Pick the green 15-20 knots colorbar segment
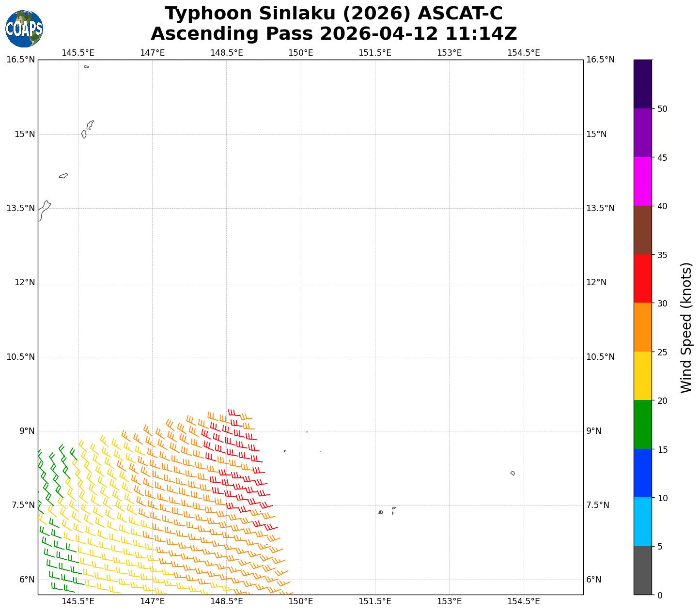This screenshot has height=612, width=700. [643, 424]
